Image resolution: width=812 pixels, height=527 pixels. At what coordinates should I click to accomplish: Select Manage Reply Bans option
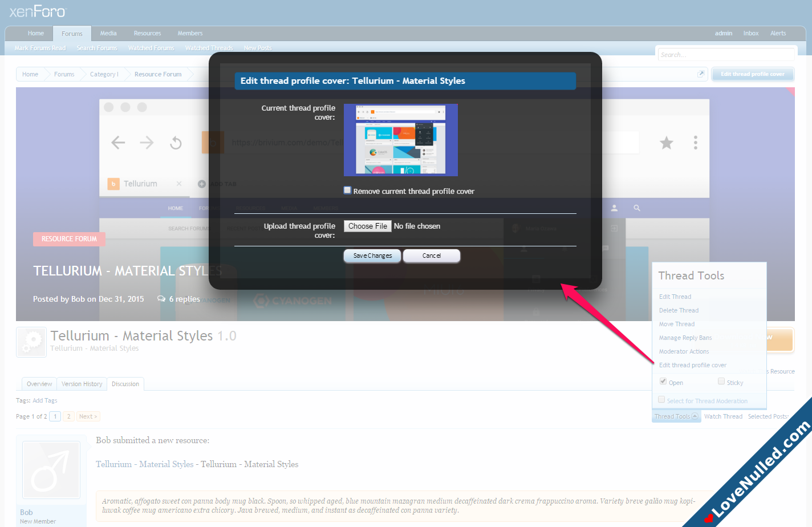tap(685, 338)
